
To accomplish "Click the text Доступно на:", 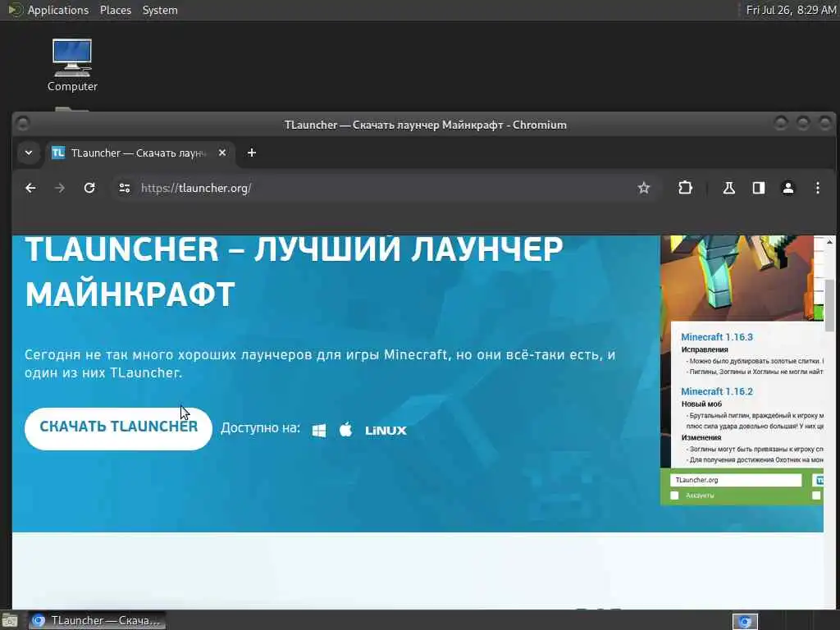I will (260, 428).
